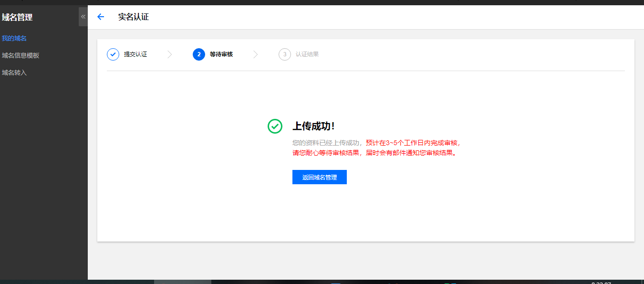This screenshot has height=284, width=644.
Task: Click the chevron between 等待审核 and 认证结果
Action: [256, 54]
